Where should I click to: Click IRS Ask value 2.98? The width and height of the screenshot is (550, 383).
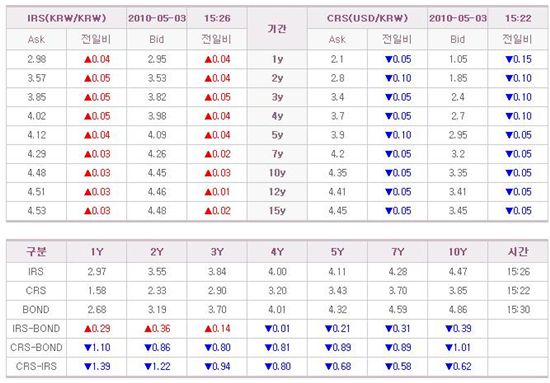coord(36,59)
